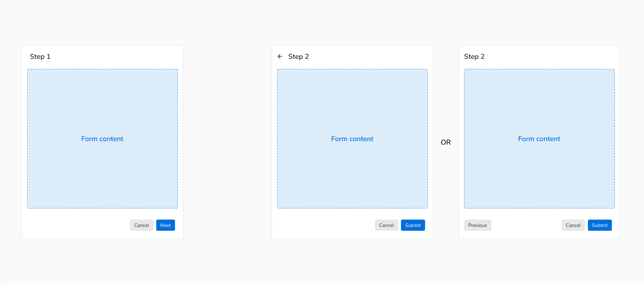Click the Form content text in Step 1
The width and height of the screenshot is (644, 284).
pos(102,139)
